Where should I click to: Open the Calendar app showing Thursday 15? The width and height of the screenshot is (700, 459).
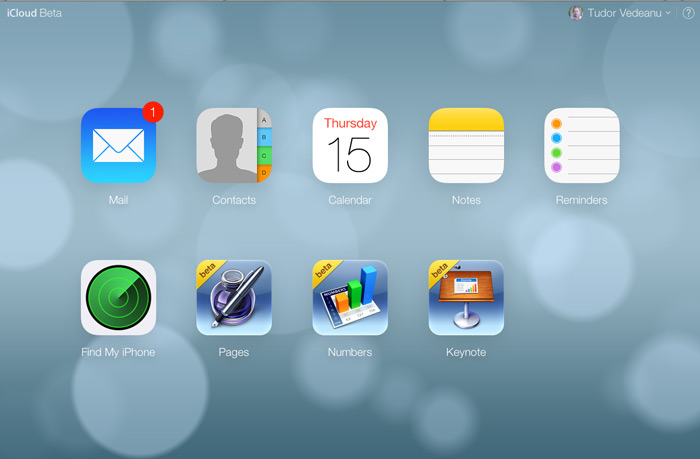350,146
